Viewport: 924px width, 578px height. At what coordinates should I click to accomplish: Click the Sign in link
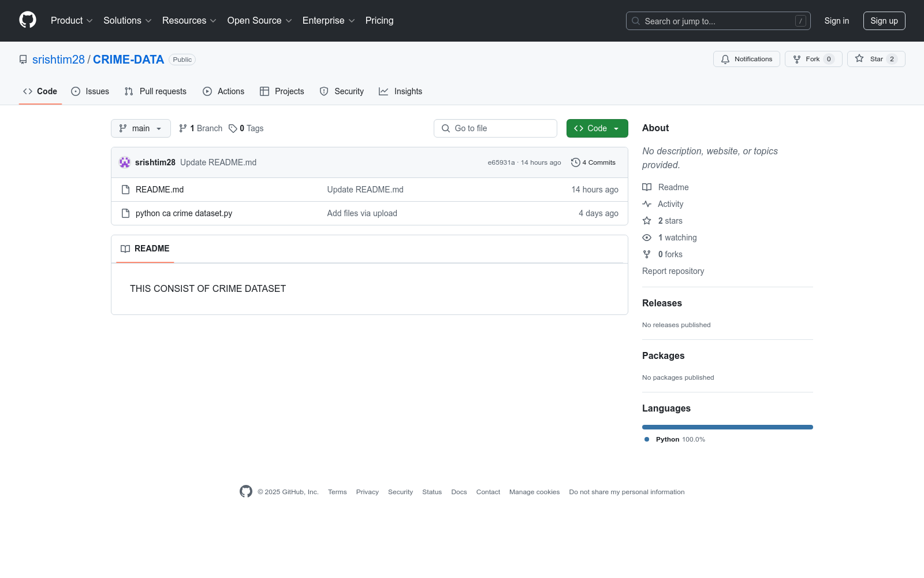point(837,21)
